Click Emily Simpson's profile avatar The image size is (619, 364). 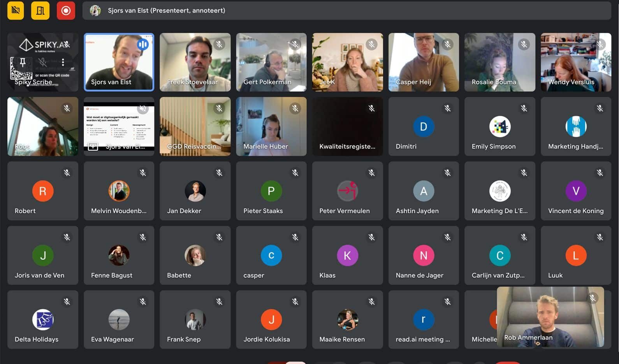[x=500, y=126]
